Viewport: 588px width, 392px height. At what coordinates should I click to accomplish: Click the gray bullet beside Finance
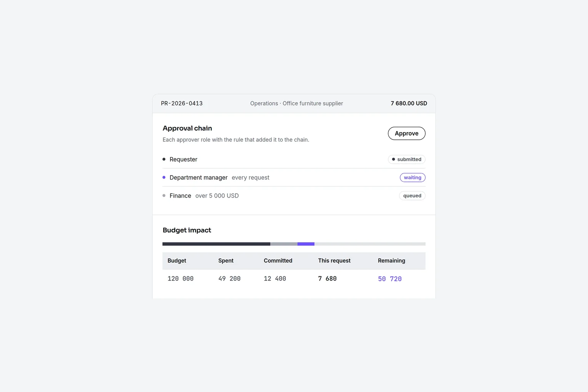pos(164,196)
